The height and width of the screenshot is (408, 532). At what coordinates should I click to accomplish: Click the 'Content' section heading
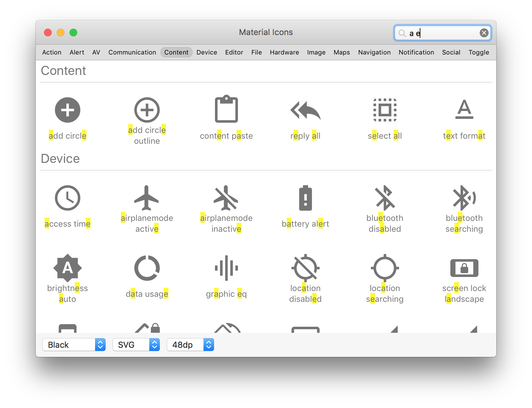coord(63,71)
